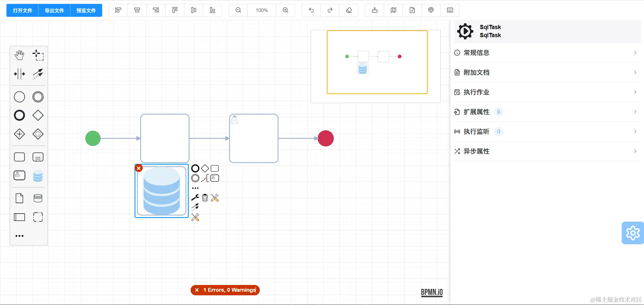Expand the 执行作业 section
Viewport: 644px width, 305px height.
547,92
